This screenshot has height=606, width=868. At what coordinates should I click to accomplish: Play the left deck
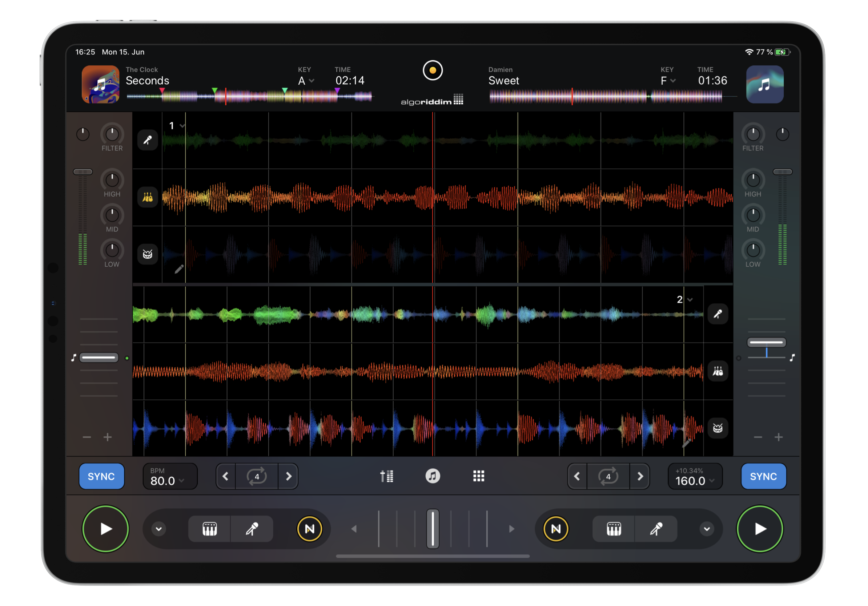pyautogui.click(x=105, y=529)
